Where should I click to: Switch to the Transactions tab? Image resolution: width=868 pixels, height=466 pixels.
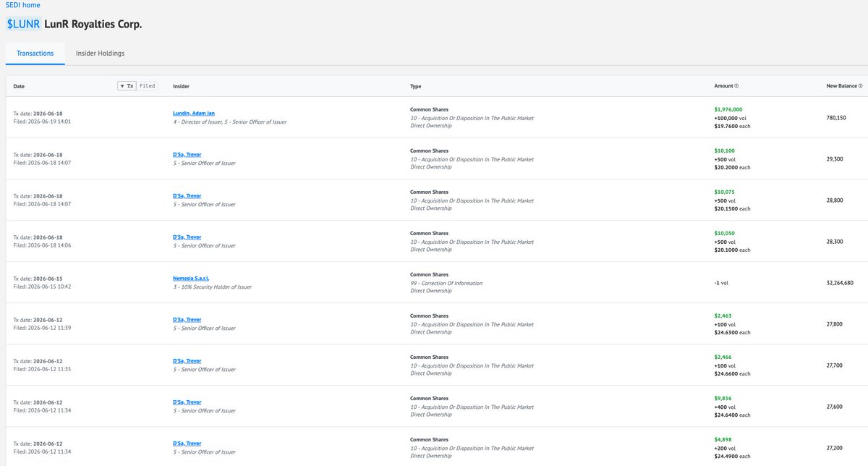point(35,54)
